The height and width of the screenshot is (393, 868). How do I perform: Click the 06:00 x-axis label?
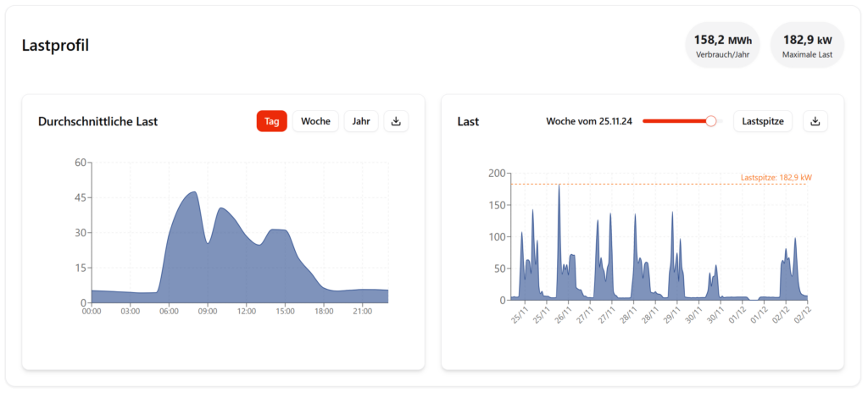click(x=169, y=312)
